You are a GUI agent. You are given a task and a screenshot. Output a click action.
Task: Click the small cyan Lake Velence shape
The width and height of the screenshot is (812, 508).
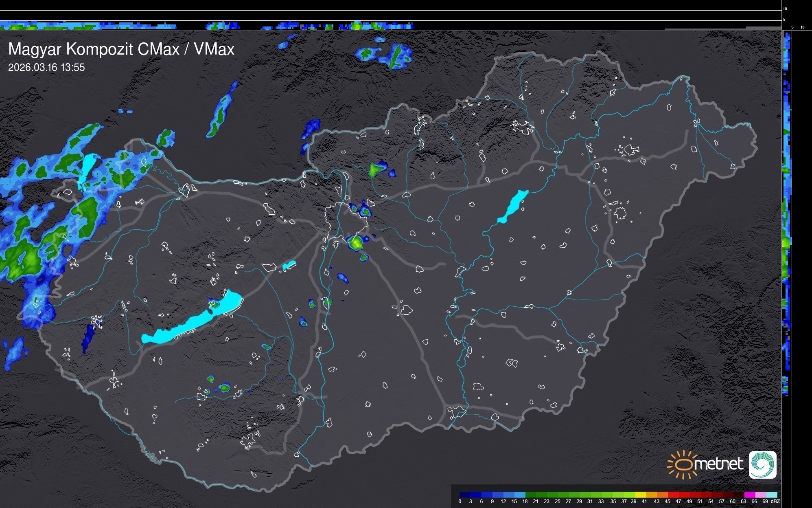click(289, 265)
